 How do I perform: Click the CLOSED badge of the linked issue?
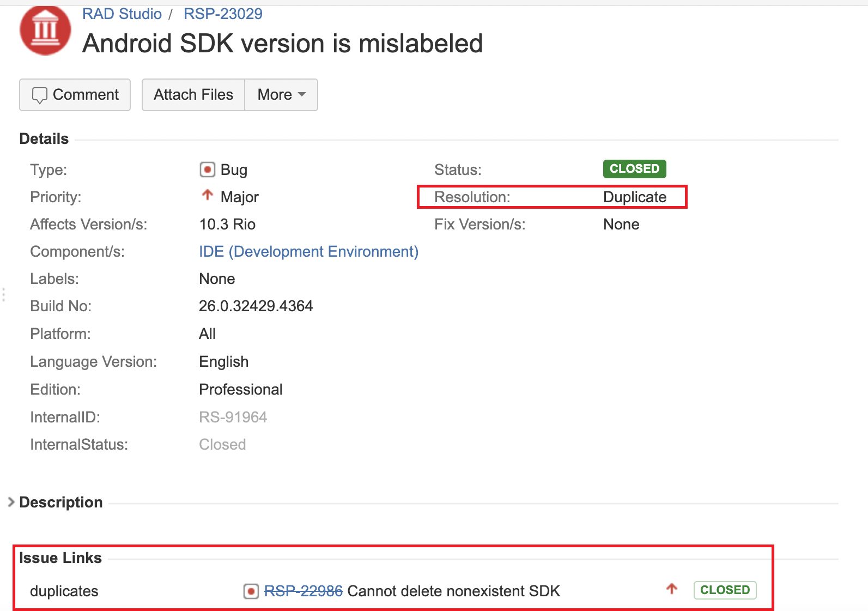point(725,590)
